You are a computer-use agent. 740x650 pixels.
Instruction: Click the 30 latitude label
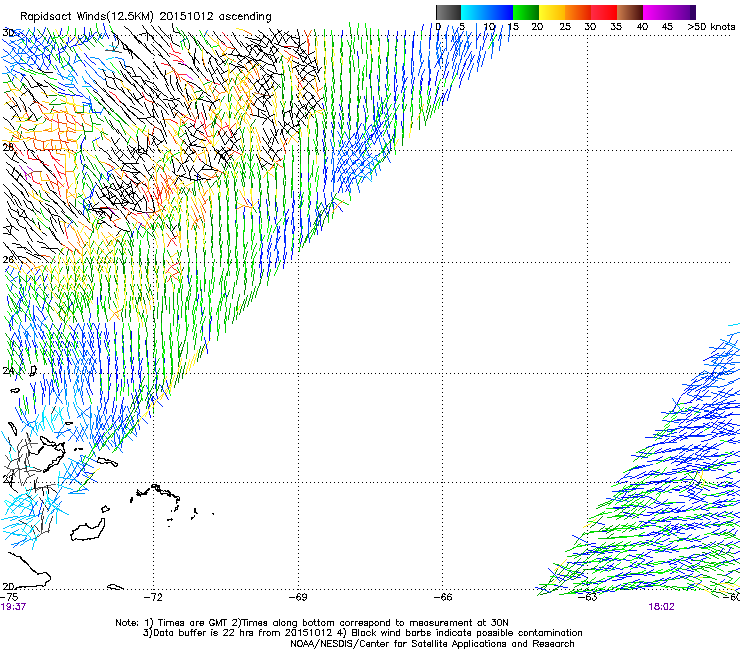[8, 33]
